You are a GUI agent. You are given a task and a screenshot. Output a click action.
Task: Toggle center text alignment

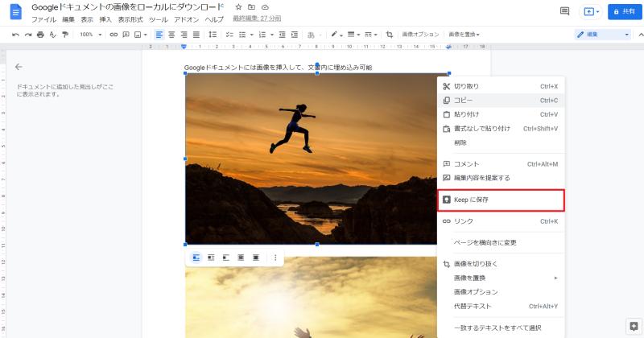point(171,35)
